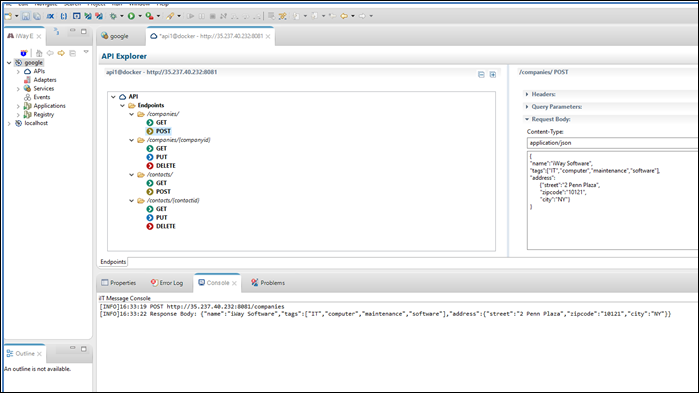Expand all nodes in API Explorer tree
This screenshot has width=699, height=393.
[x=493, y=74]
